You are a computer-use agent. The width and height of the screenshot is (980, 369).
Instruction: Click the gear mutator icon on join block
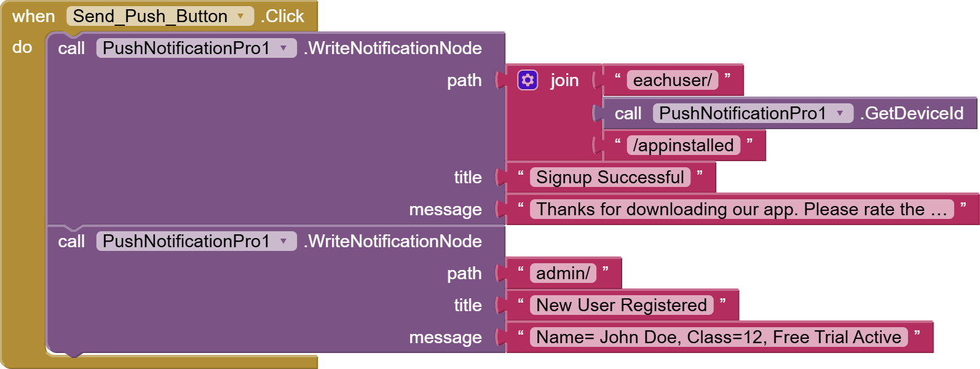click(528, 80)
